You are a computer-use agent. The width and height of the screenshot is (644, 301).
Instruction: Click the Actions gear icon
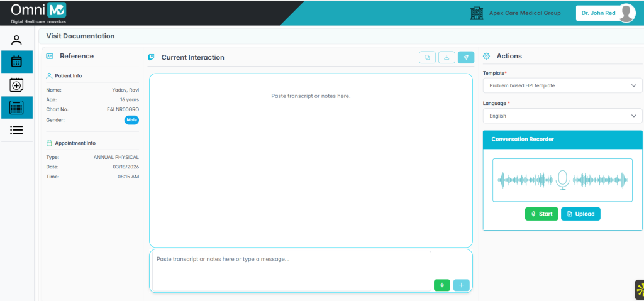point(486,56)
